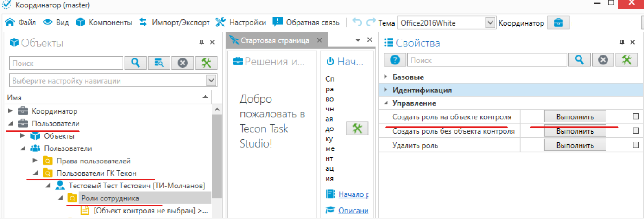Click Выполнить for Удалить роль
Image resolution: width=644 pixels, height=219 pixels.
(575, 145)
